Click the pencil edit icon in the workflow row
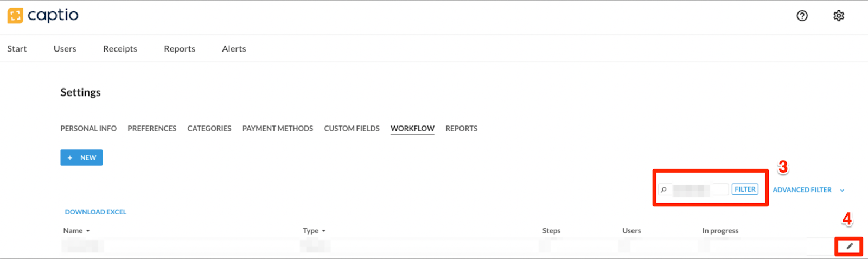Screen dimensions: 868x259 850,247
